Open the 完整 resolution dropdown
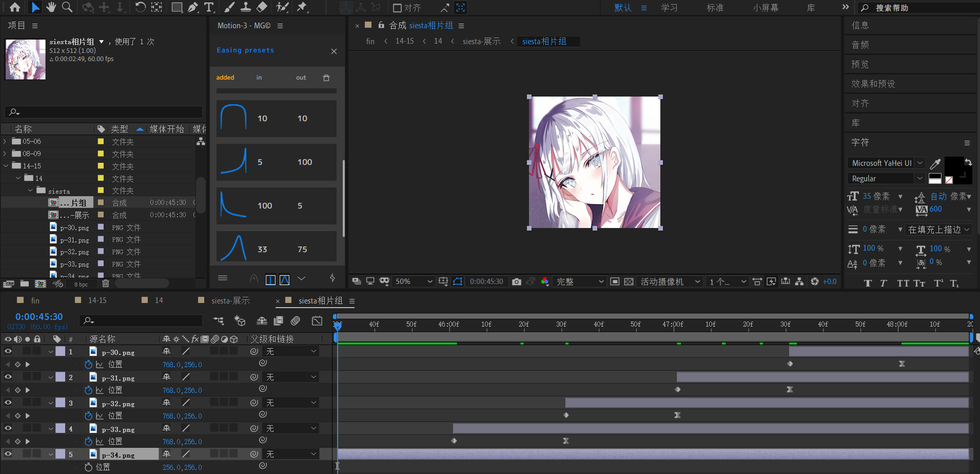This screenshot has width=980, height=474. (x=580, y=281)
